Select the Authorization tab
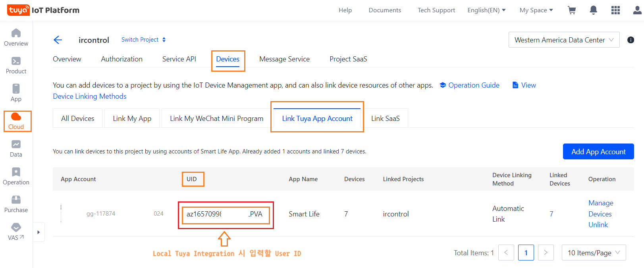 (x=121, y=59)
